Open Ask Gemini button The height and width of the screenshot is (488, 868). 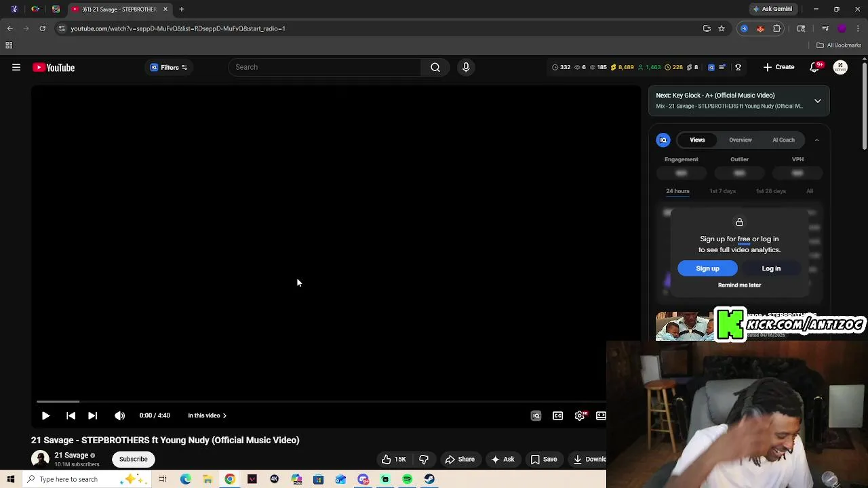772,9
